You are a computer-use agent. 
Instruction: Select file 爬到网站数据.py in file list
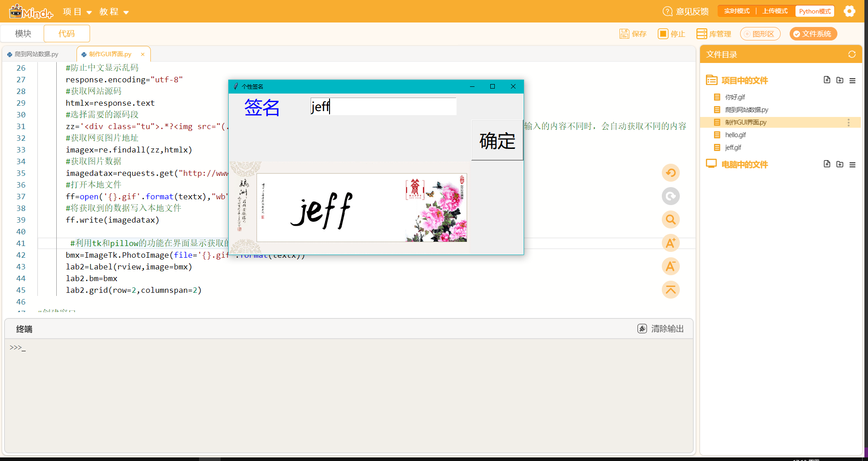(x=746, y=110)
